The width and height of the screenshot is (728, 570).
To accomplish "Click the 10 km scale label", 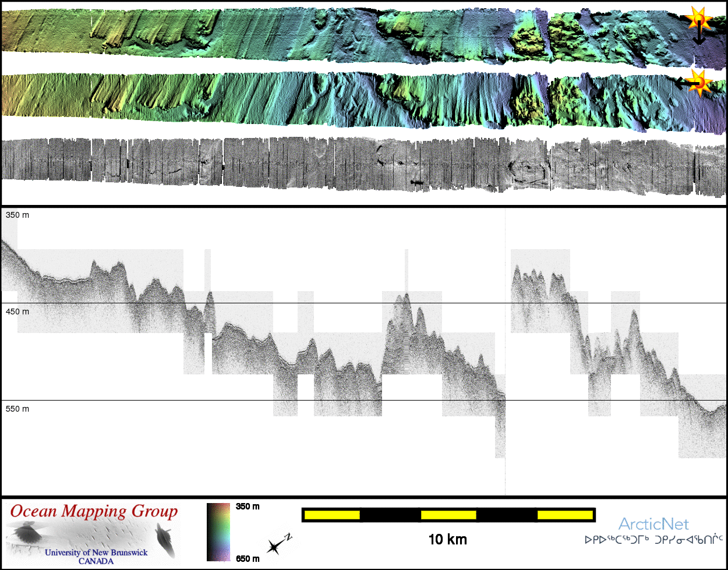I will click(447, 540).
